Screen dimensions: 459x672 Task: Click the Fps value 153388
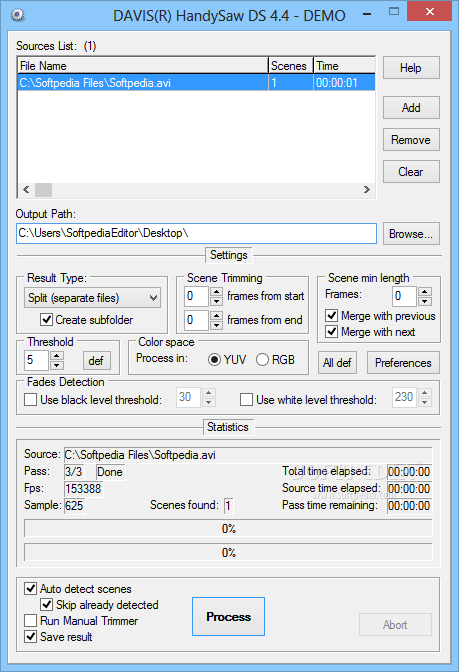tap(84, 489)
